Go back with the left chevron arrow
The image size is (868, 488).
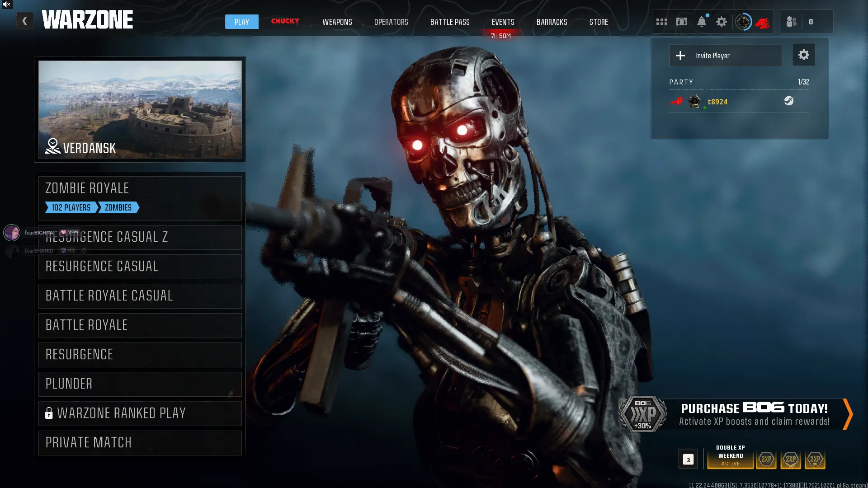[x=25, y=21]
